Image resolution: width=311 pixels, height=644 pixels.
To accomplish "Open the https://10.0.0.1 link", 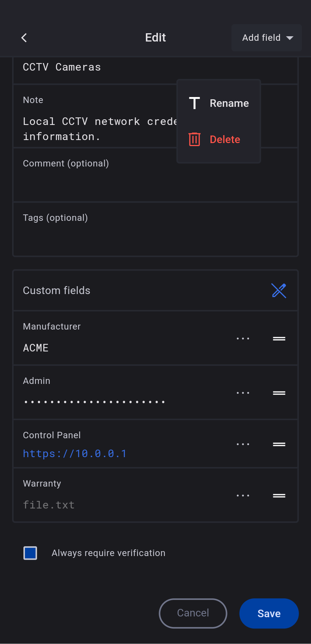I will pos(75,454).
